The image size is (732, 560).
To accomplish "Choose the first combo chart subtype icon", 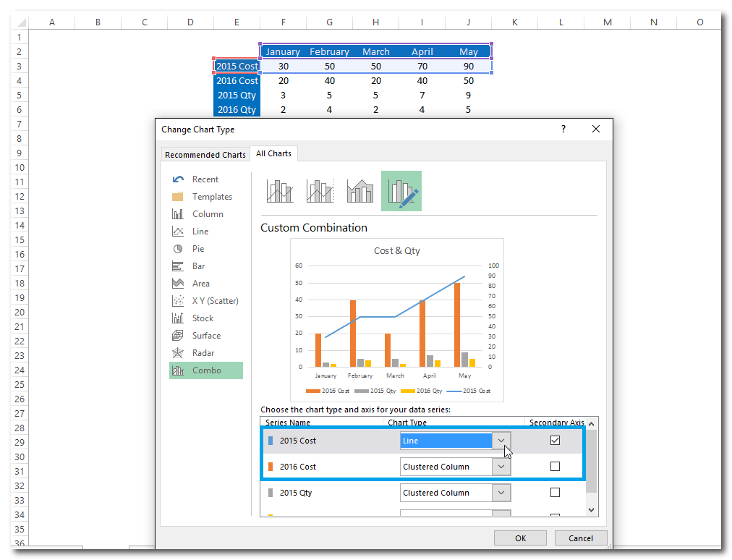I will point(279,191).
